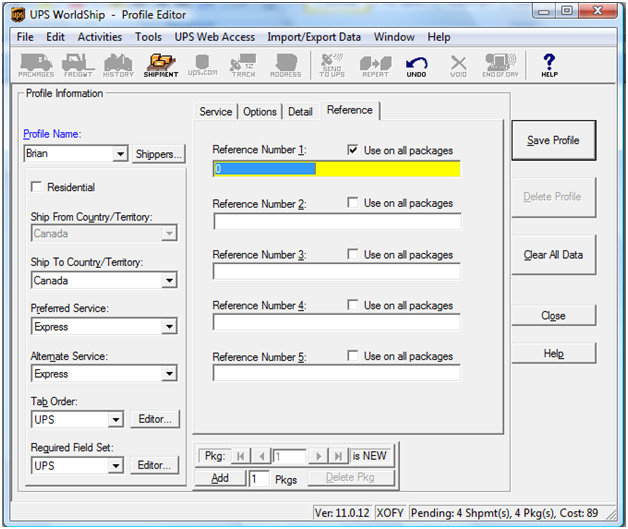The height and width of the screenshot is (529, 628).
Task: Click the Delete Profile button
Action: point(554,197)
